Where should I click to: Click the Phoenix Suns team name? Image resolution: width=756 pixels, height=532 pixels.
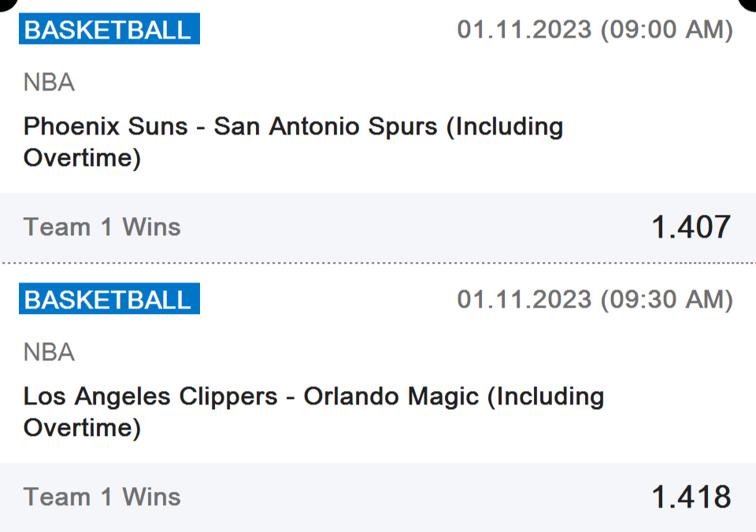click(106, 127)
